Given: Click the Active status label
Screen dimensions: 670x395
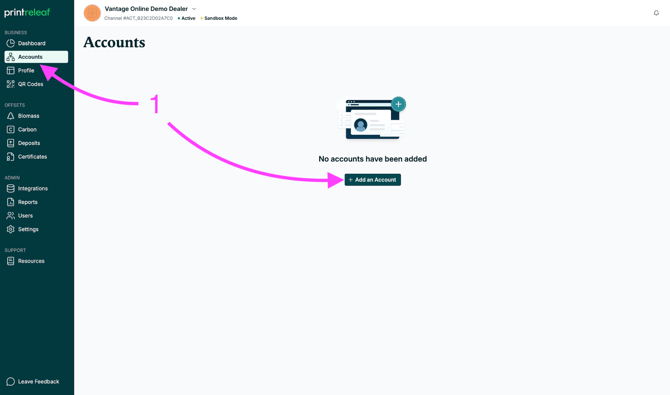Looking at the screenshot, I should [187, 18].
